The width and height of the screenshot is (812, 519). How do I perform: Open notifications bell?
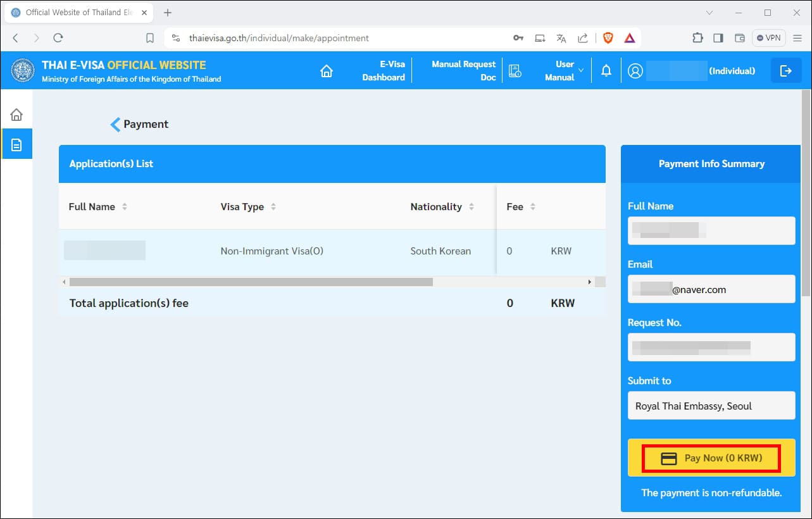606,71
